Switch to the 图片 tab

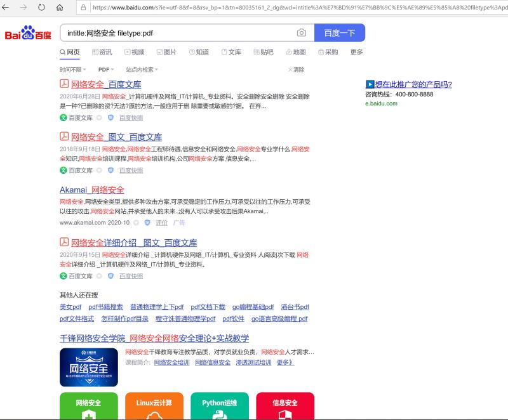pos(166,52)
